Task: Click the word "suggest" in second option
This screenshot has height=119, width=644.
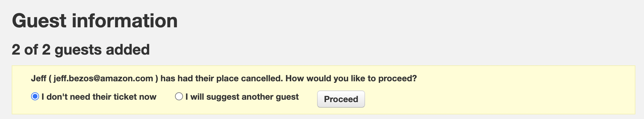Action: click(223, 97)
